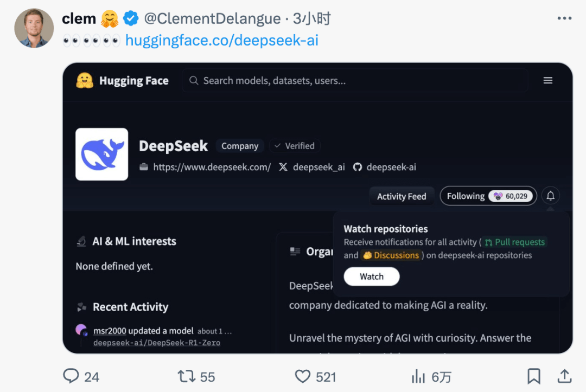Viewport: 586px width, 392px height.
Task: Switch to the Activity Feed tab
Action: click(402, 196)
